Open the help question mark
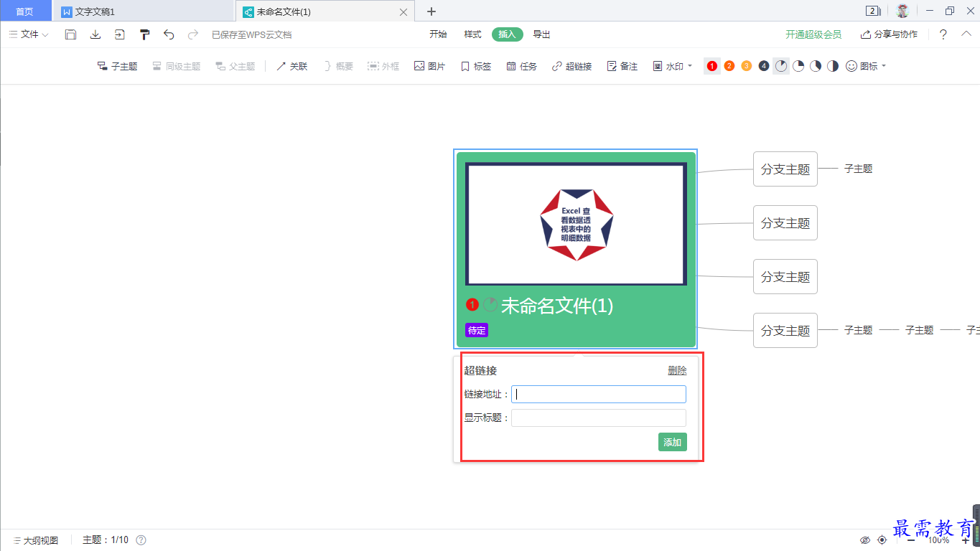The width and height of the screenshot is (980, 551). [x=943, y=34]
